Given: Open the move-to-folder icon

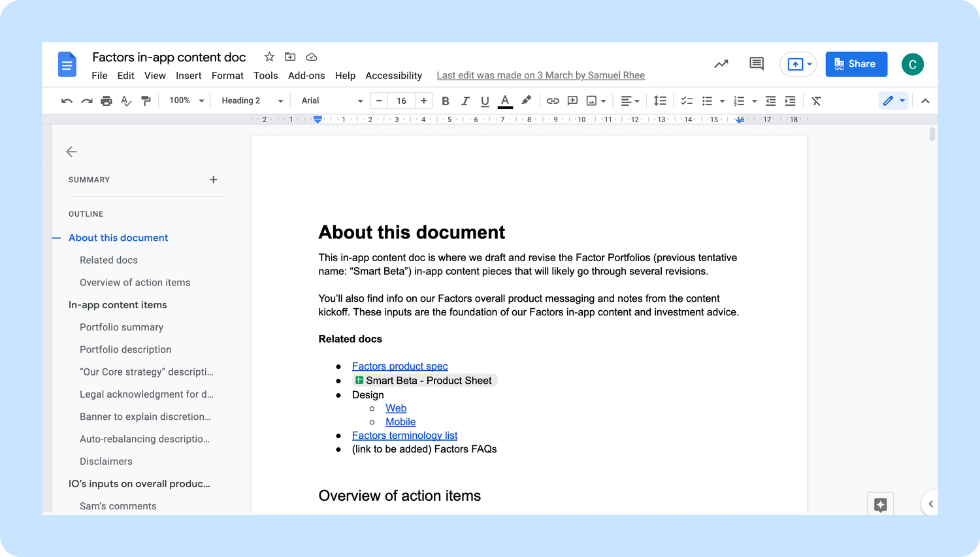Looking at the screenshot, I should pyautogui.click(x=290, y=57).
